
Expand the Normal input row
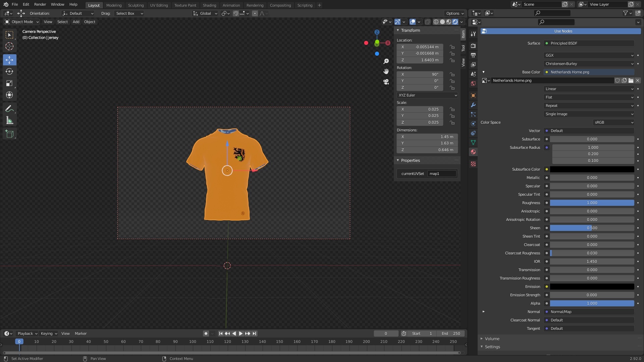click(x=483, y=312)
